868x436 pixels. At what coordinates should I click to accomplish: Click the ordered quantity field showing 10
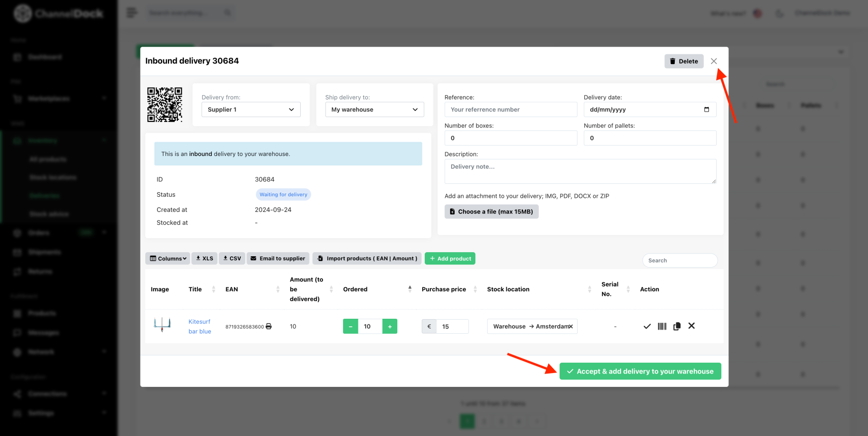370,326
